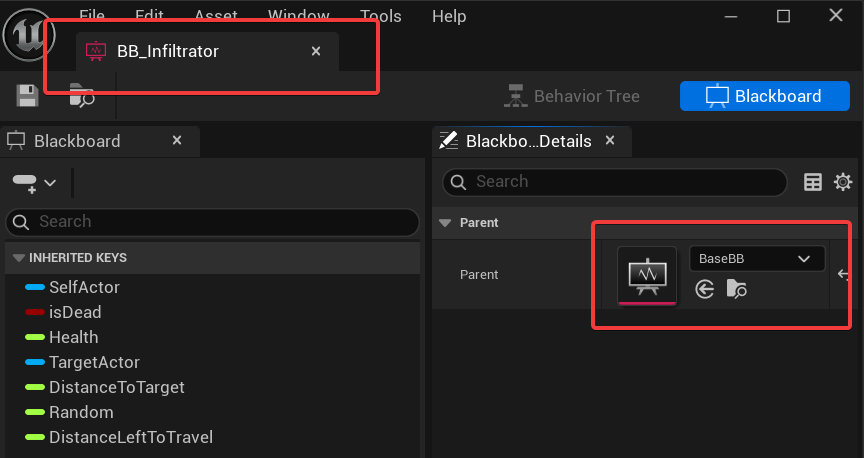Open the New Key dropdown button
The width and height of the screenshot is (864, 458).
point(34,183)
